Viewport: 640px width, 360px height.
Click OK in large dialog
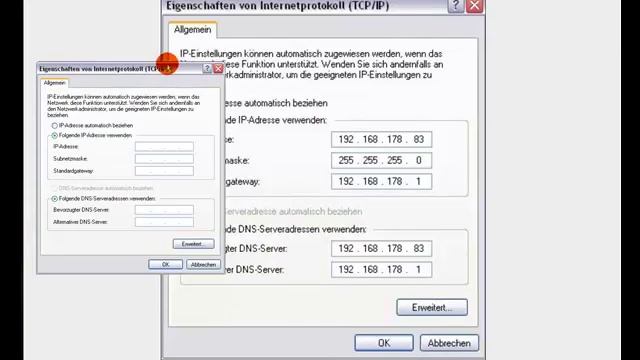[x=384, y=343]
